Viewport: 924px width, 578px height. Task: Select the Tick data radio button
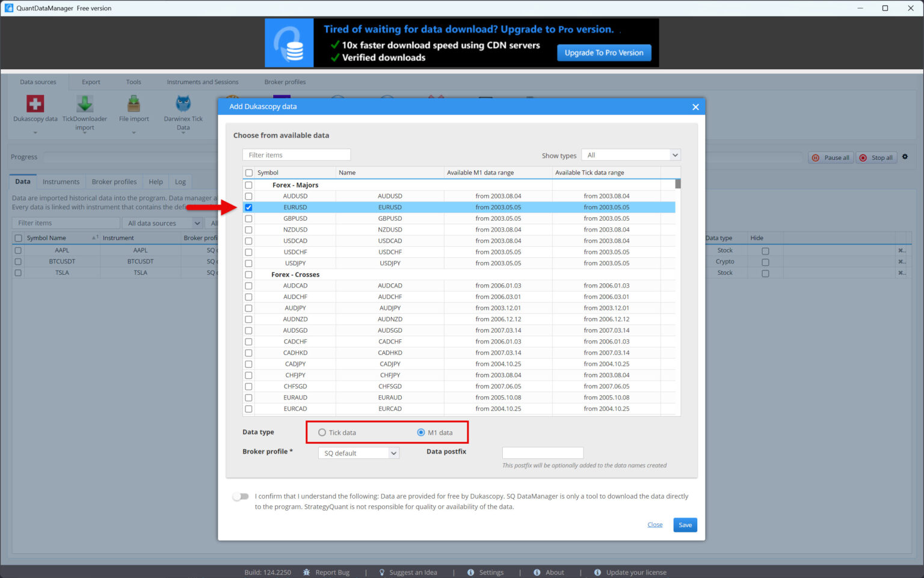323,432
